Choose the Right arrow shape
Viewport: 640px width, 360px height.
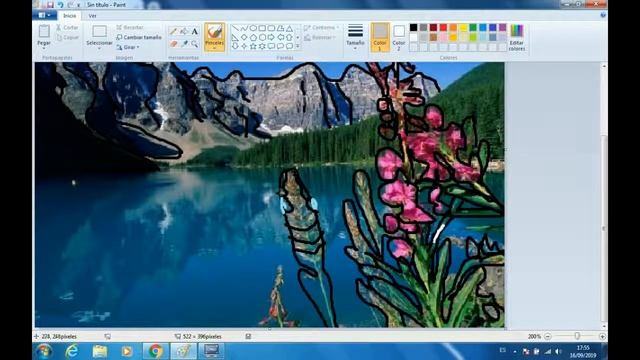(271, 37)
